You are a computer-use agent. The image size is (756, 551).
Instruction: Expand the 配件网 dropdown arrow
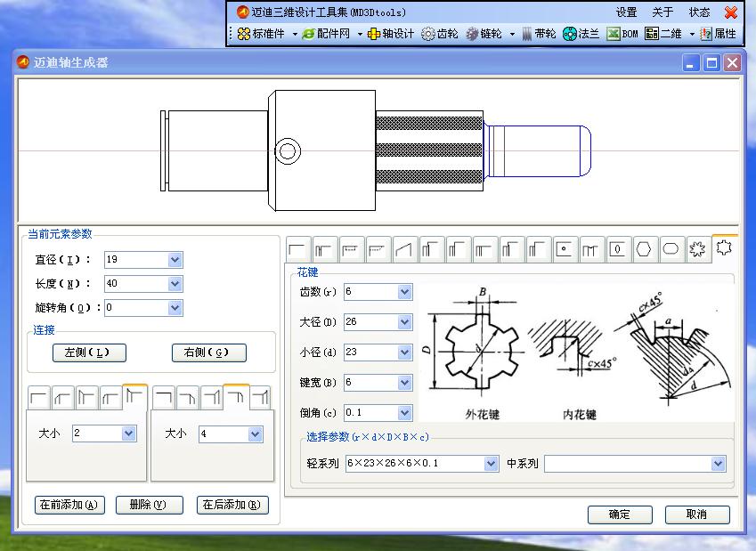(360, 34)
